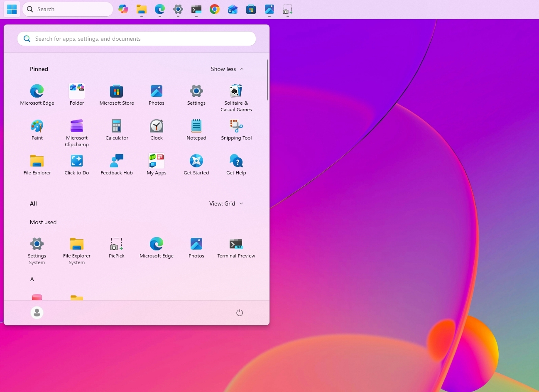
Task: Open the Clock app
Action: pos(157,130)
